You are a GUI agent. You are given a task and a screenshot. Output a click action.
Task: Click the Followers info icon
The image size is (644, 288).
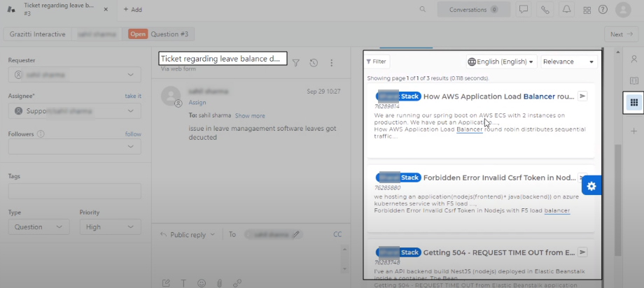41,134
